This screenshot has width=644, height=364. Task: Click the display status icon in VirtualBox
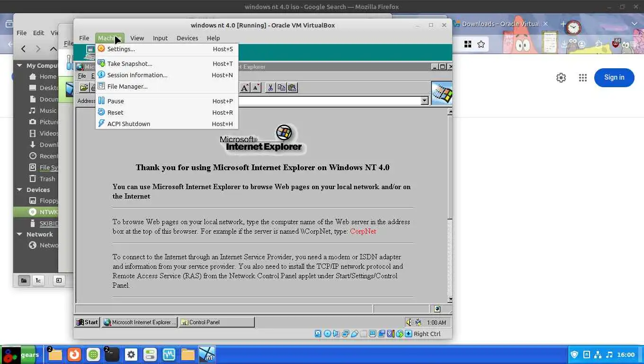point(372,334)
